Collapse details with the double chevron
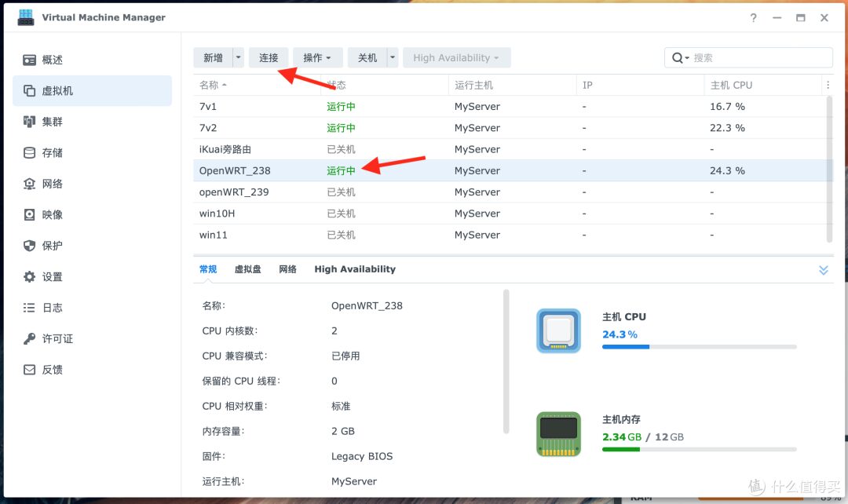 [x=823, y=269]
